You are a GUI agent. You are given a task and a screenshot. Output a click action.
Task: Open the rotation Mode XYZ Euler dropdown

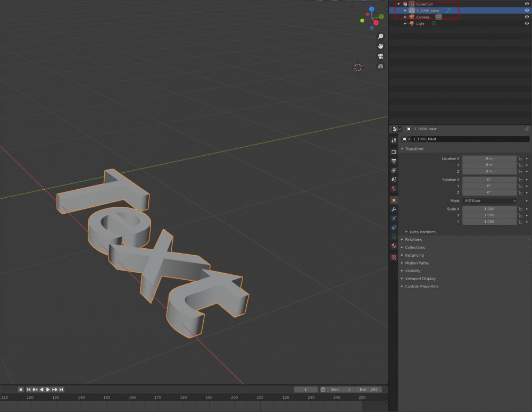489,201
